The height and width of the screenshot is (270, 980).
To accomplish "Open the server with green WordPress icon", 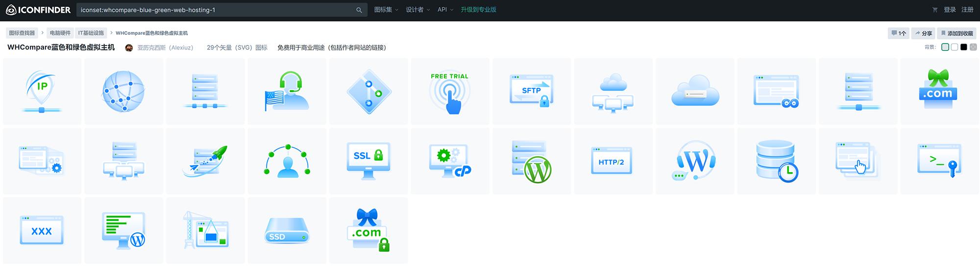I will coord(532,161).
